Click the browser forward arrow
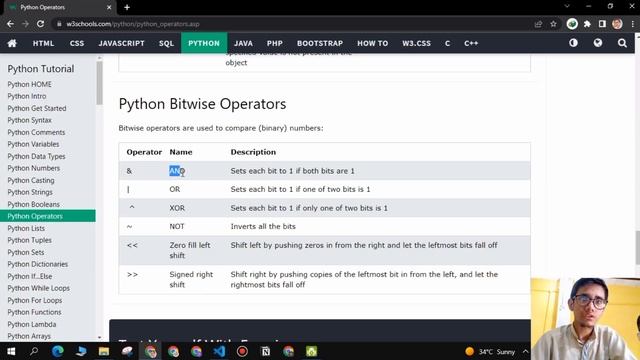 25,24
